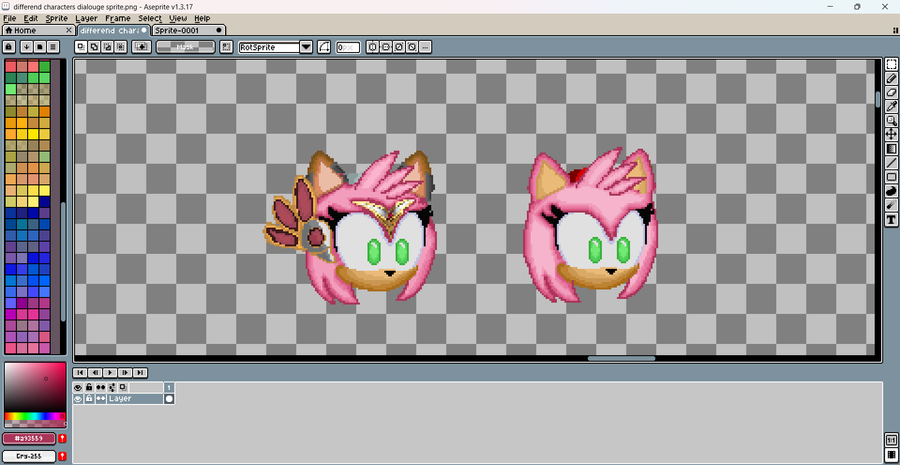Toggle the lock on Layer row
This screenshot has height=465, width=900.
tap(89, 398)
